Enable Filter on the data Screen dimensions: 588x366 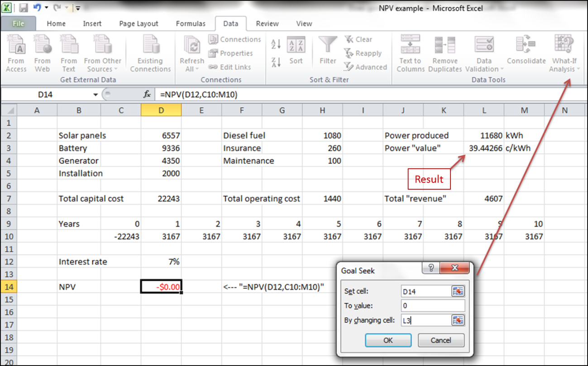[327, 53]
